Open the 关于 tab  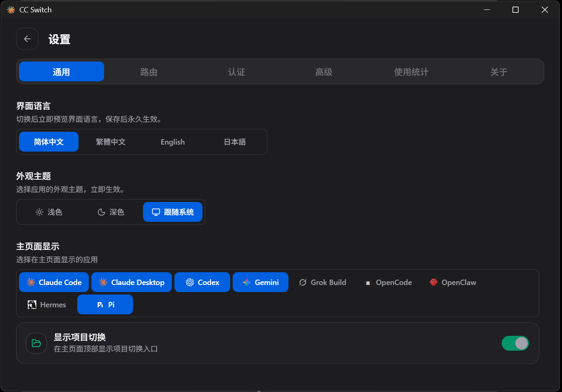pos(499,72)
